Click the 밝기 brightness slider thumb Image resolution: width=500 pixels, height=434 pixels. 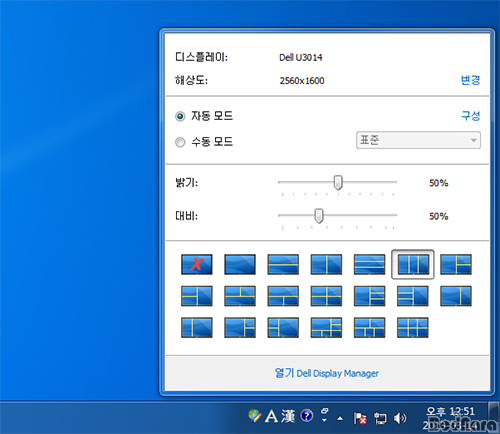coord(338,183)
